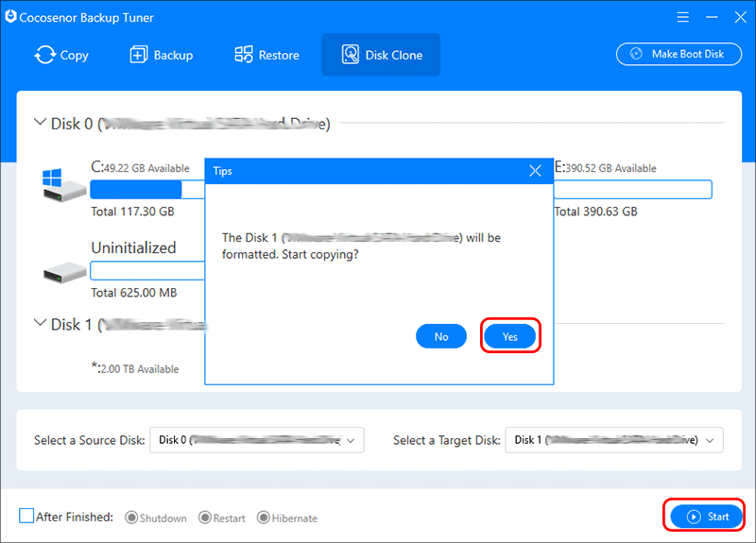Click the E: drive usage bar
756x543 pixels.
pos(632,190)
